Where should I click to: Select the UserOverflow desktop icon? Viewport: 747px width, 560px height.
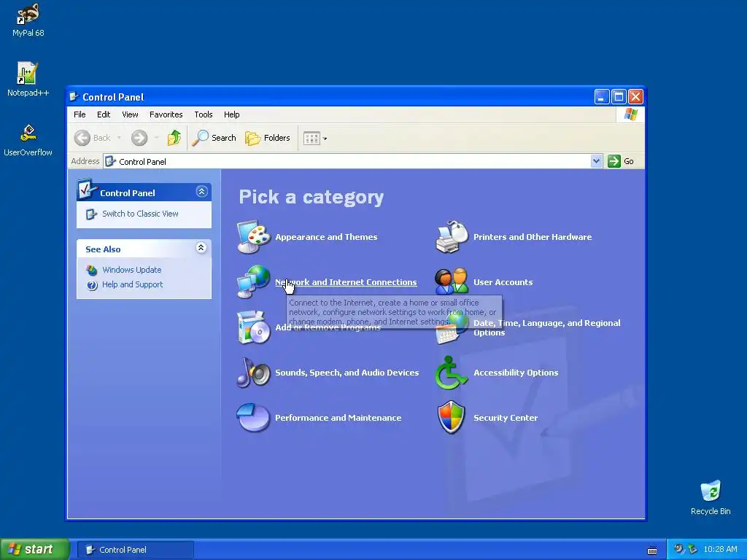(x=28, y=140)
